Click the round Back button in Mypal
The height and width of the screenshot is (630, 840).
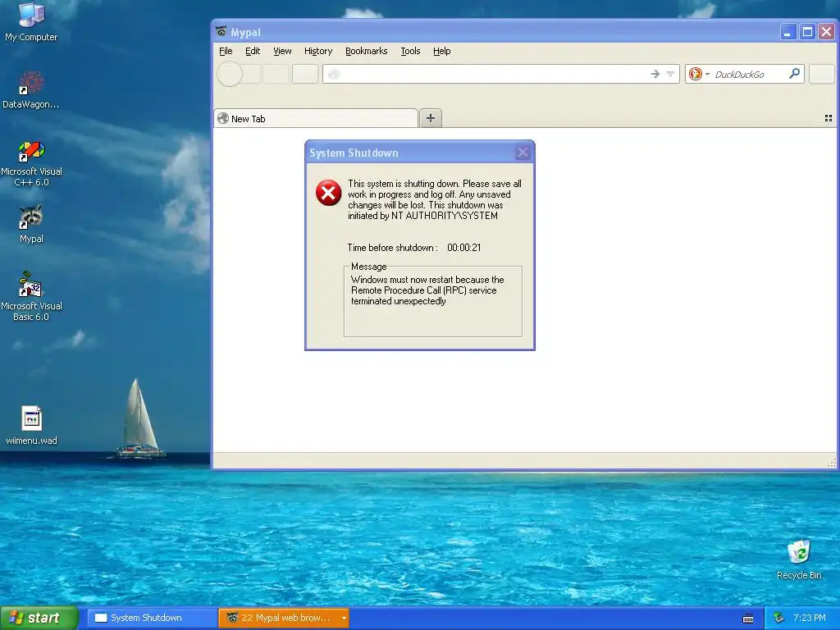[x=230, y=74]
